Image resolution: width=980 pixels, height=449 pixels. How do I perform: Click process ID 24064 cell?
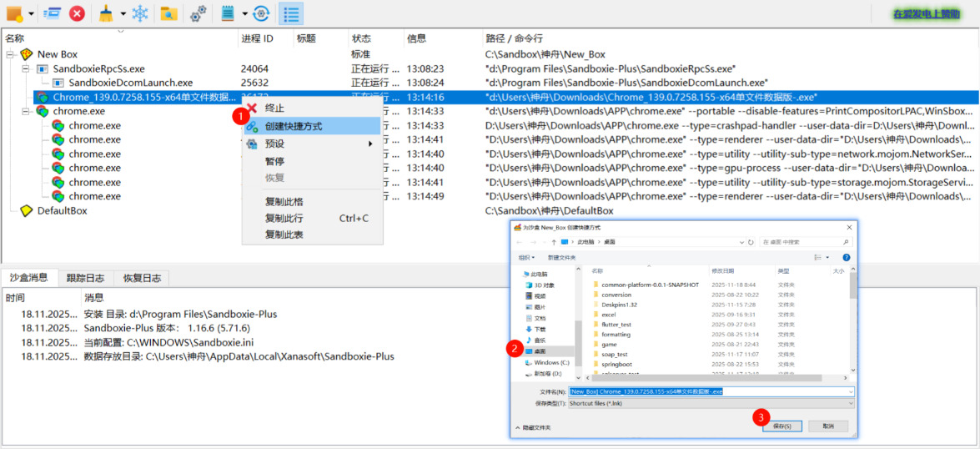254,68
